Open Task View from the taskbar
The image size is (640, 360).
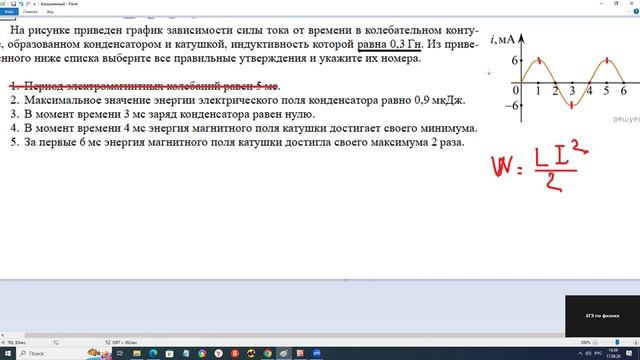point(120,353)
